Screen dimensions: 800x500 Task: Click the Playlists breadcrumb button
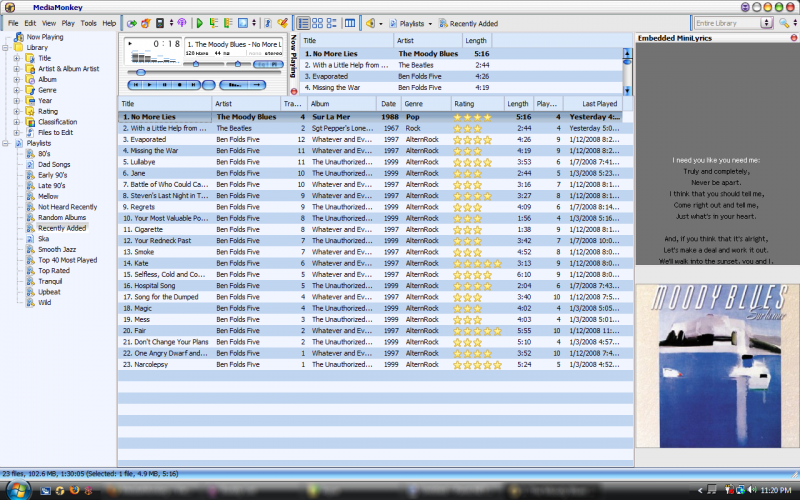(414, 22)
